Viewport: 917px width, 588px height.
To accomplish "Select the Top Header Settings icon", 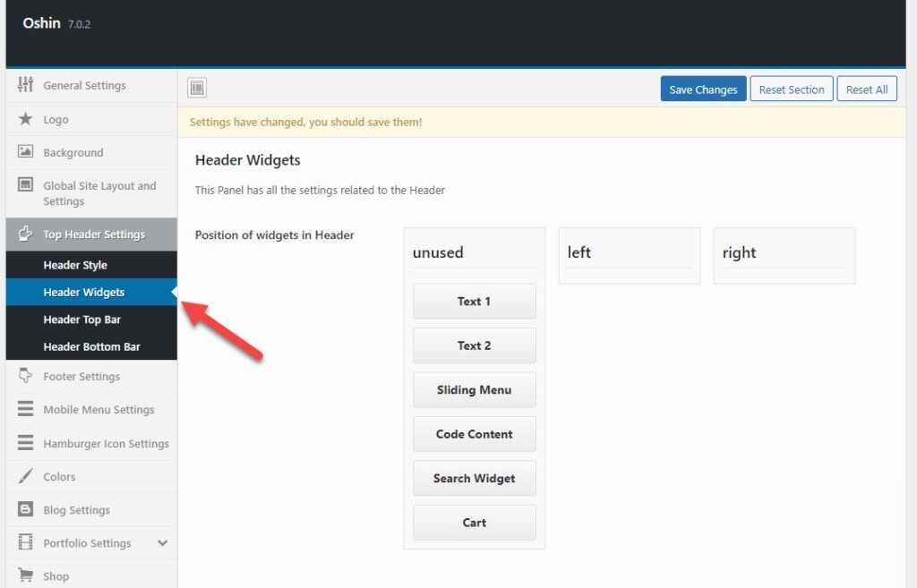I will point(25,234).
